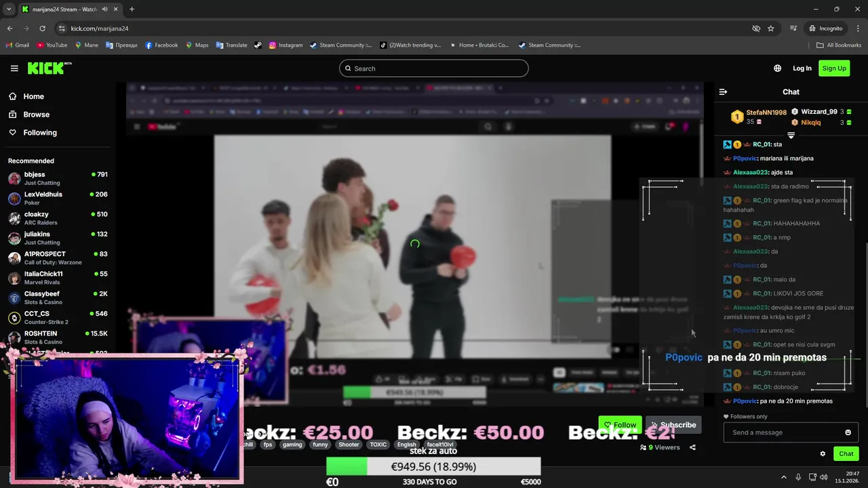Click Wizzard_99 in the leaderboard
The width and height of the screenshot is (868, 488).
[819, 112]
